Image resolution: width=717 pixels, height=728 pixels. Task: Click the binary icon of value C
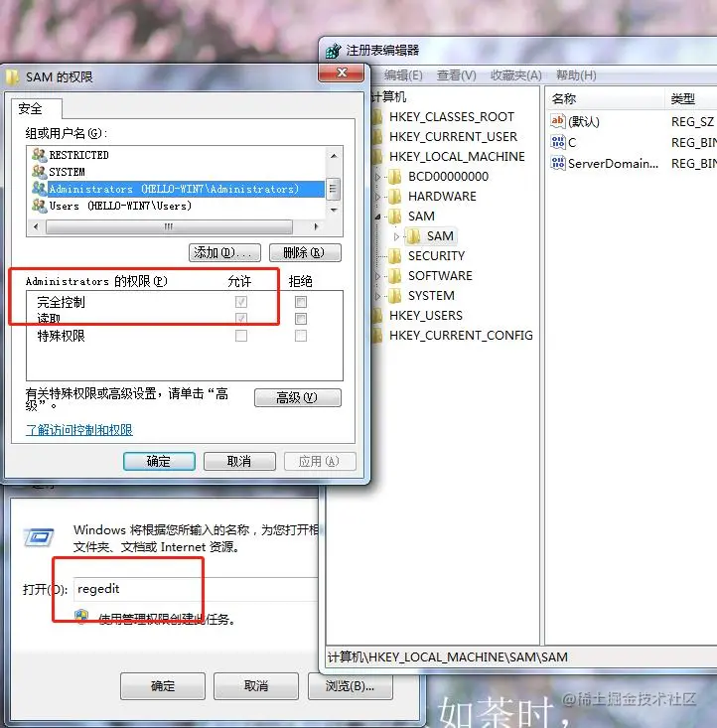[x=558, y=142]
